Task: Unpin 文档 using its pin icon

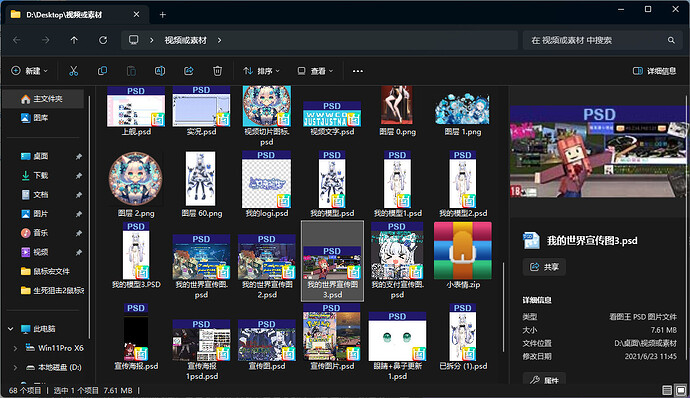Action: point(79,195)
